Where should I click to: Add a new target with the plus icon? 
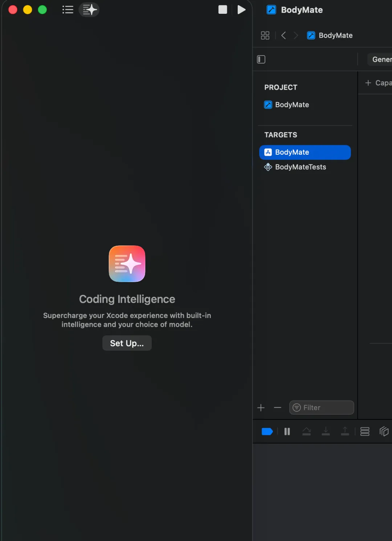(261, 408)
